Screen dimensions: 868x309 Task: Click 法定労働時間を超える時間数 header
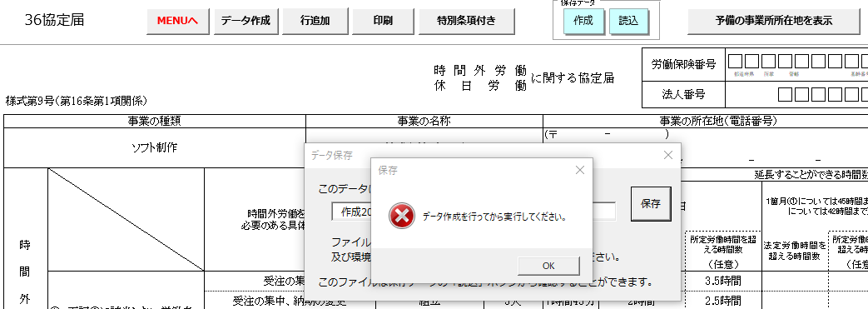click(795, 250)
